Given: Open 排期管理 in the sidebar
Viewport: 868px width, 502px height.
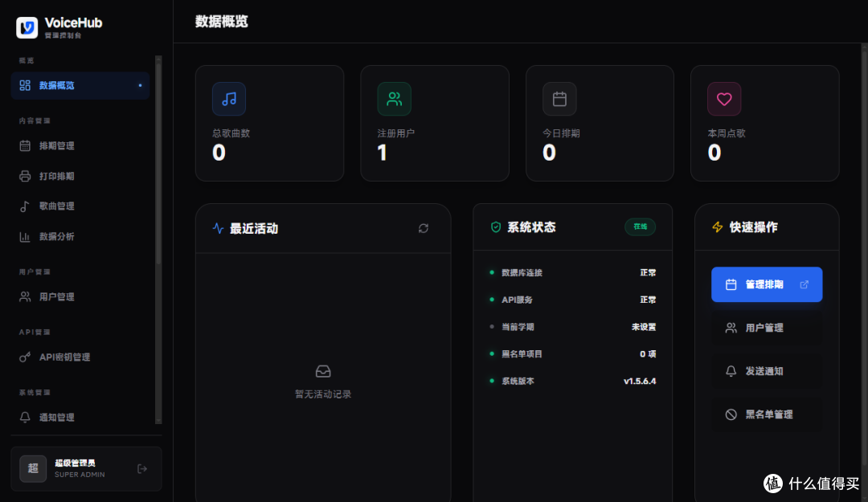Looking at the screenshot, I should [x=80, y=145].
